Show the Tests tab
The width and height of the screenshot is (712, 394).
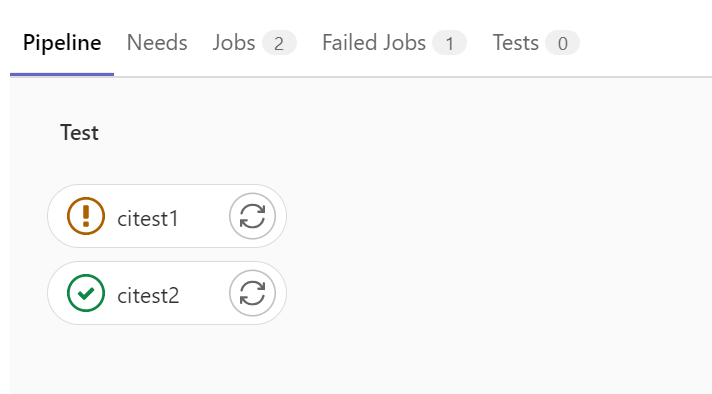[x=536, y=43]
